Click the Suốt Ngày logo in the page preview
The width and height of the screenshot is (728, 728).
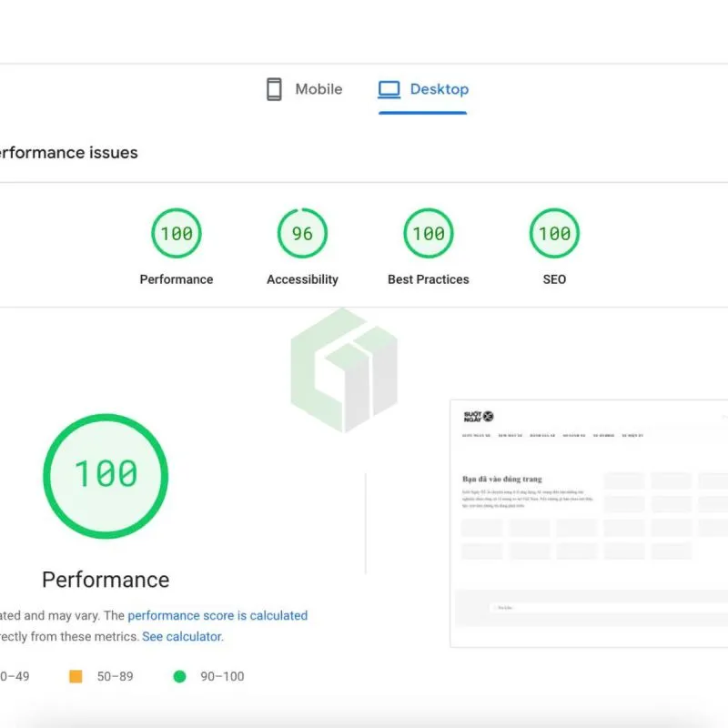click(x=480, y=415)
